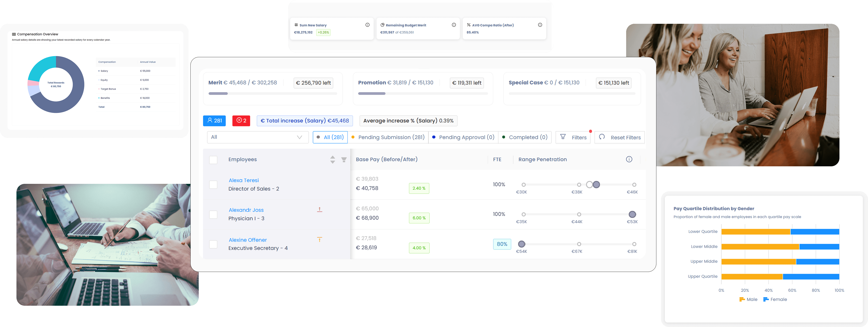Click the red error count badge showing 2
This screenshot has height=327, width=868.
coord(241,120)
